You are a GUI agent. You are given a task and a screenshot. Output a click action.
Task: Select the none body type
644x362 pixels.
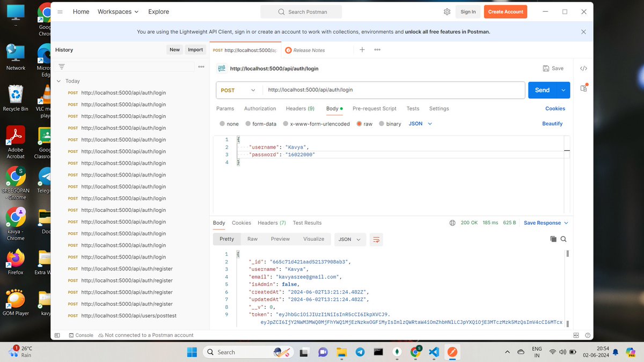click(x=229, y=124)
